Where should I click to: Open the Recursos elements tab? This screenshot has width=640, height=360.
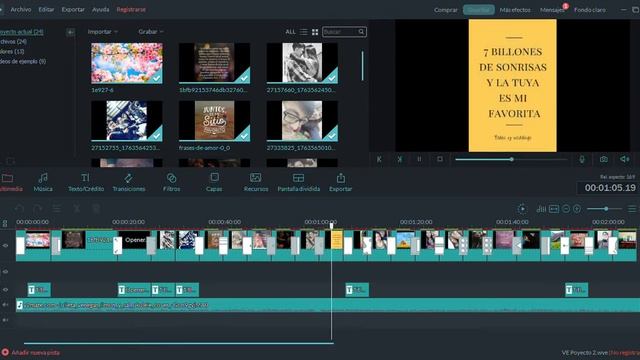(x=256, y=182)
